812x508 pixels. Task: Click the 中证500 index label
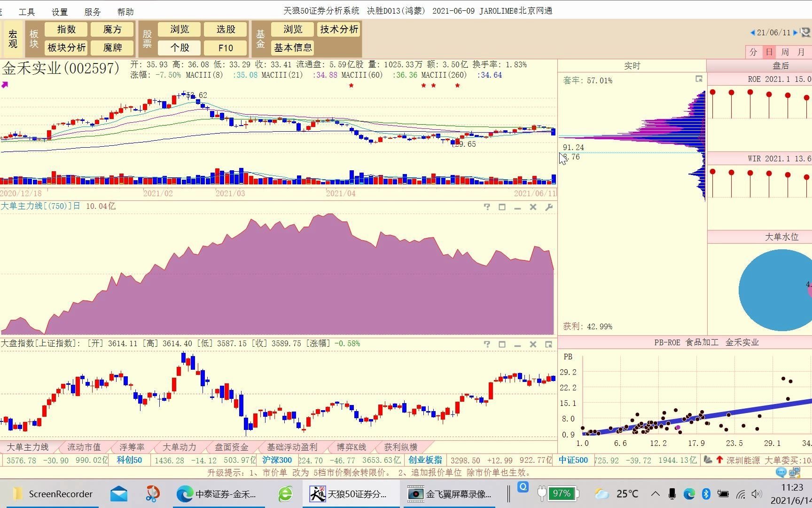[573, 460]
